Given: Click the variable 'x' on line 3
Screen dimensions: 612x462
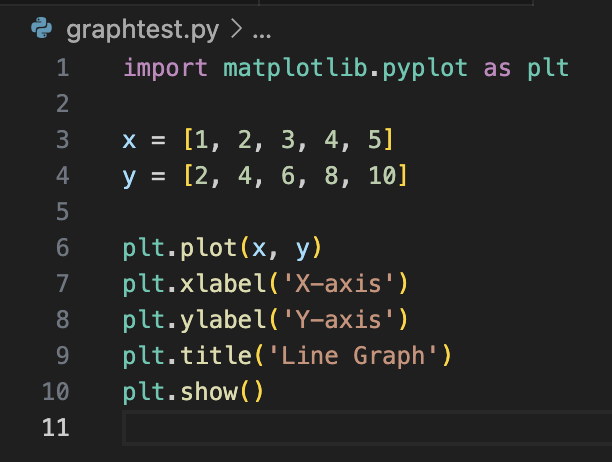Looking at the screenshot, I should click(x=130, y=141).
